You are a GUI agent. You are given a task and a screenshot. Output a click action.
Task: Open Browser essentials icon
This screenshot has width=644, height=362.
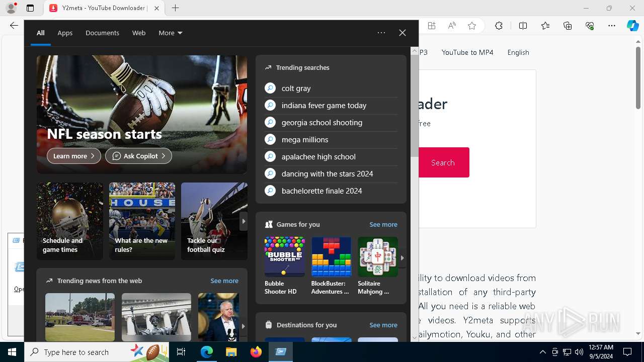pos(590,26)
